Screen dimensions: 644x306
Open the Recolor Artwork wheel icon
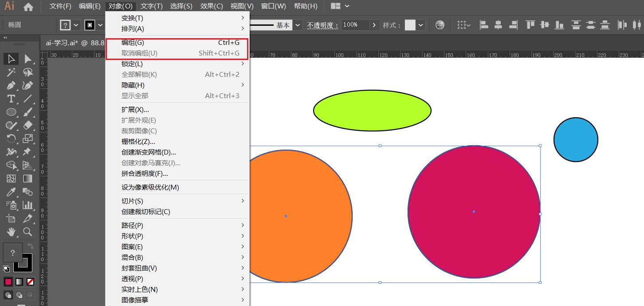point(440,25)
